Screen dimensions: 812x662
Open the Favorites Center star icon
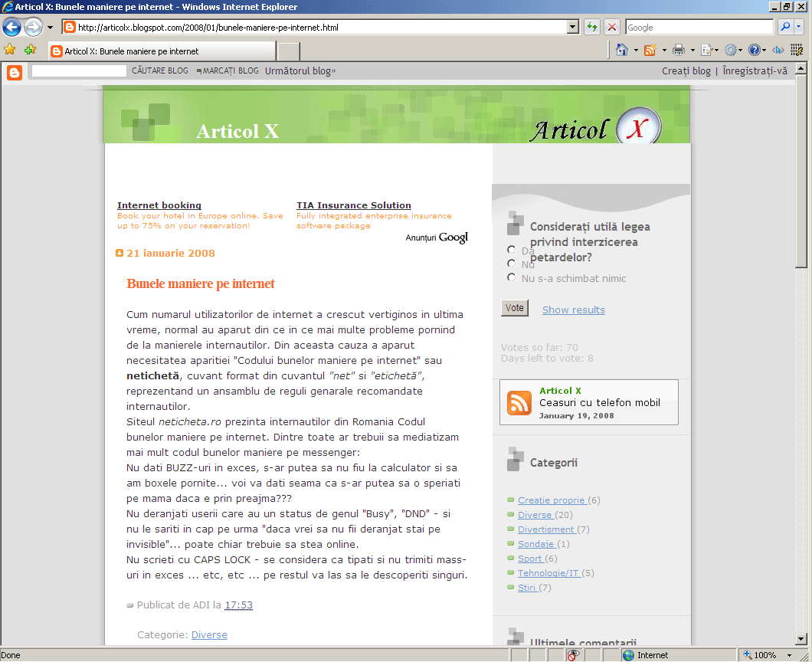tap(10, 50)
